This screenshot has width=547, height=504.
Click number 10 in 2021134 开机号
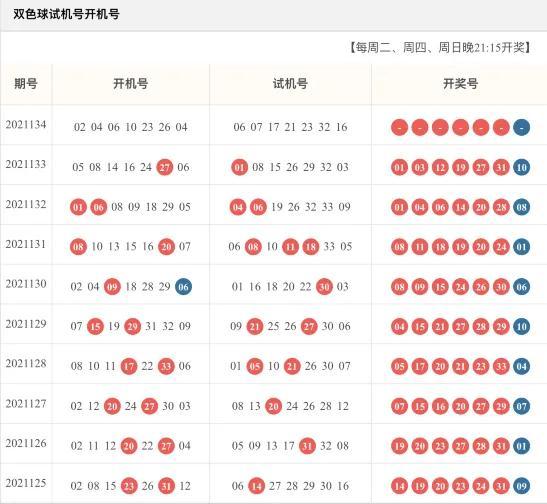tap(131, 127)
